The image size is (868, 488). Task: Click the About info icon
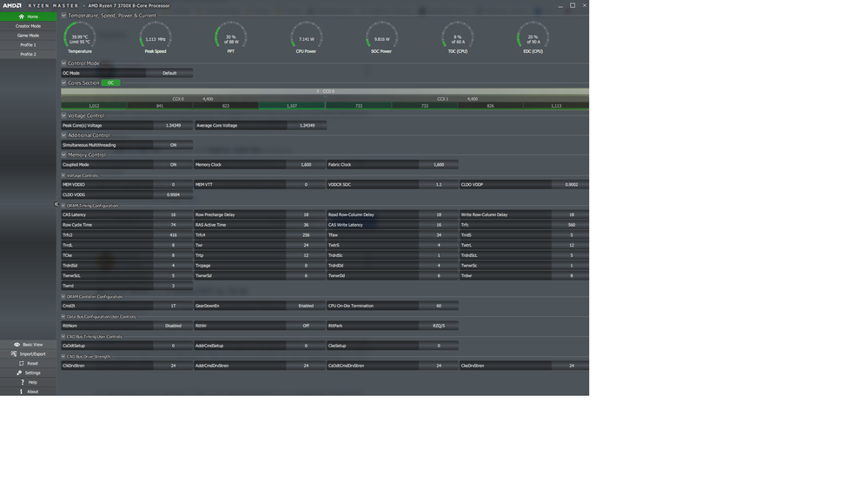pos(21,392)
